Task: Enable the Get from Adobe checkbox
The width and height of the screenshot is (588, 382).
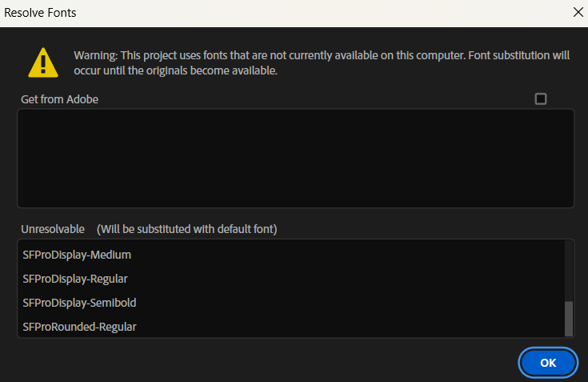Action: click(541, 99)
